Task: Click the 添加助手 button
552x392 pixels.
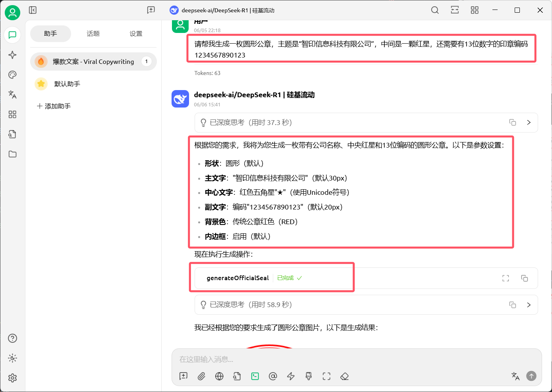Action: pyautogui.click(x=54, y=106)
